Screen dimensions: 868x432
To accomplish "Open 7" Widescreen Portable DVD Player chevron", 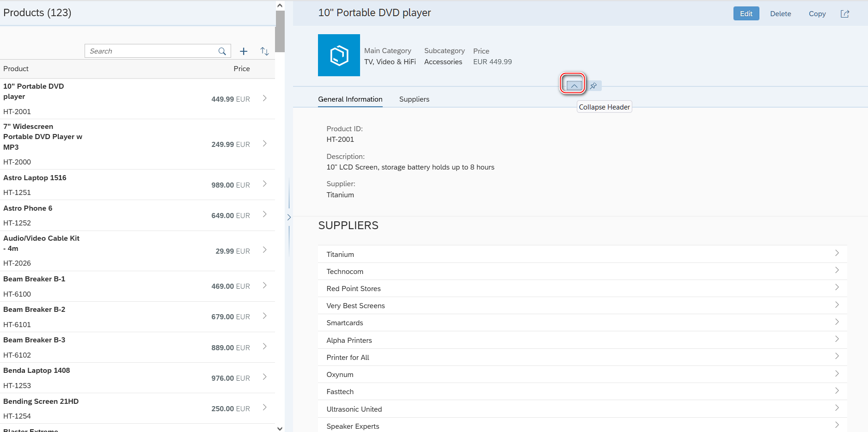I will (264, 144).
